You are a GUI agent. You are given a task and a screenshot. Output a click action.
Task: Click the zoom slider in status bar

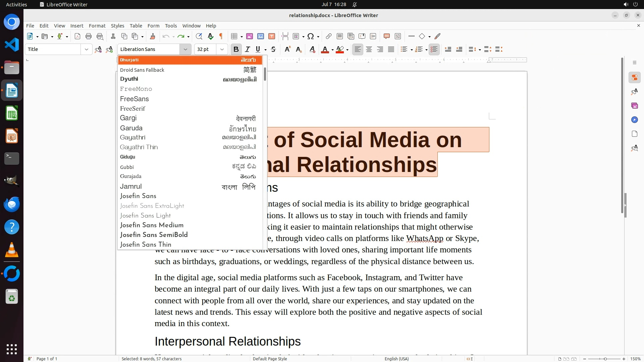[x=605, y=359]
